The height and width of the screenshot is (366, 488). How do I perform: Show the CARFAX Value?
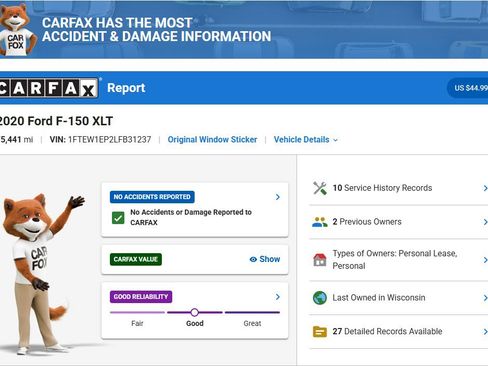click(x=265, y=259)
